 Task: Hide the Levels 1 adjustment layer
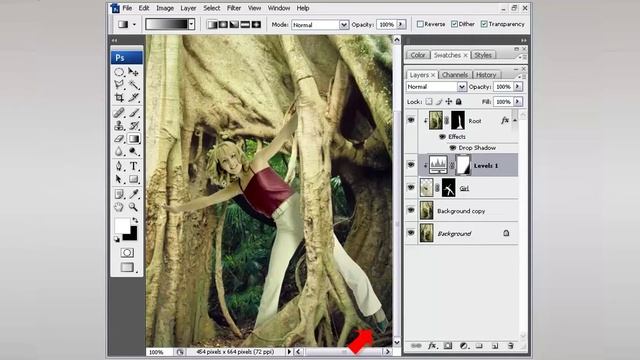pyautogui.click(x=411, y=165)
